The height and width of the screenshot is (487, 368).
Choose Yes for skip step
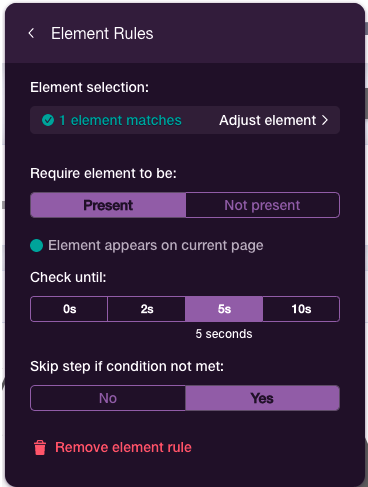pyautogui.click(x=262, y=398)
